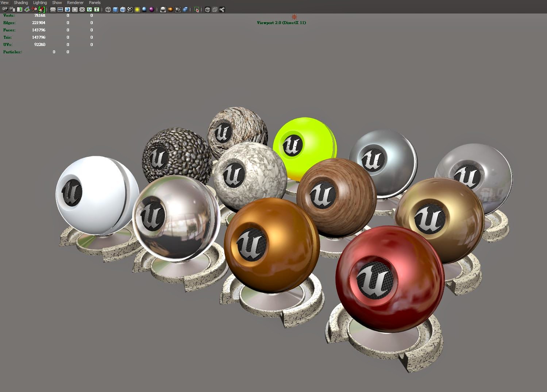Click the Particles label in HUD
This screenshot has height=392, width=547.
[12, 52]
